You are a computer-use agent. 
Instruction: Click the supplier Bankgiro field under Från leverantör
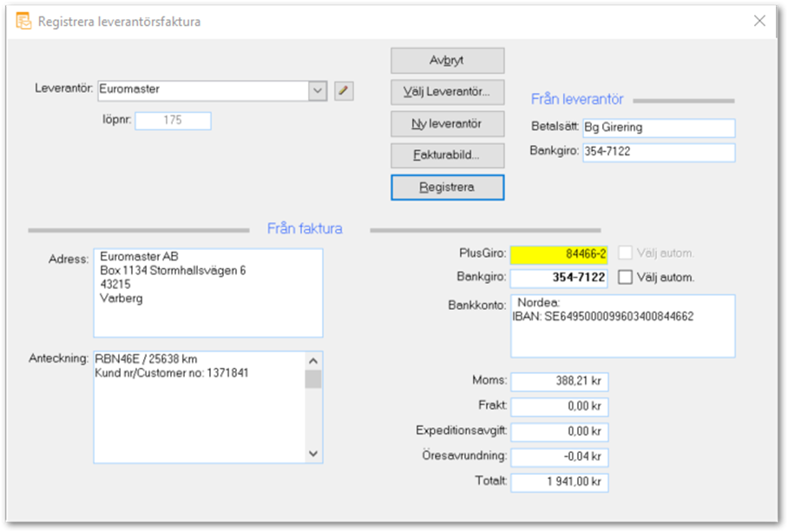click(659, 152)
